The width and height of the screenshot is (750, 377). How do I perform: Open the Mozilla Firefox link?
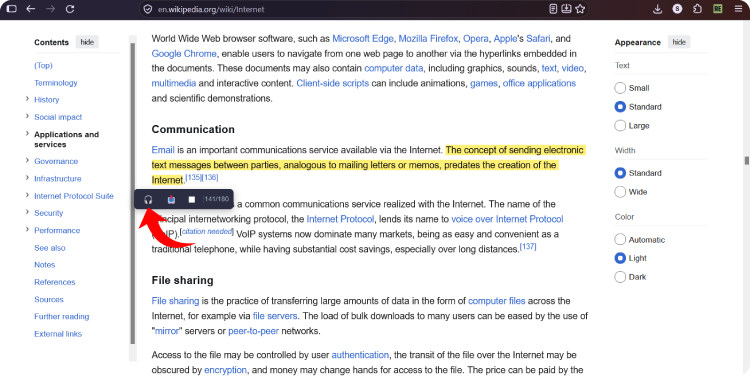[x=428, y=38]
